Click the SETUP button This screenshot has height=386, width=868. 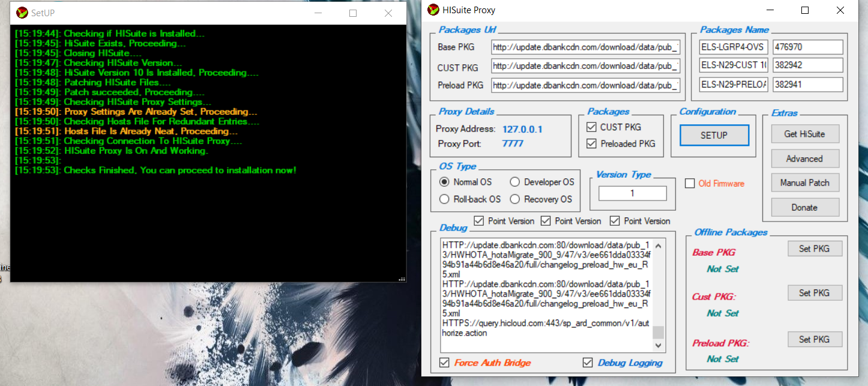pos(714,135)
